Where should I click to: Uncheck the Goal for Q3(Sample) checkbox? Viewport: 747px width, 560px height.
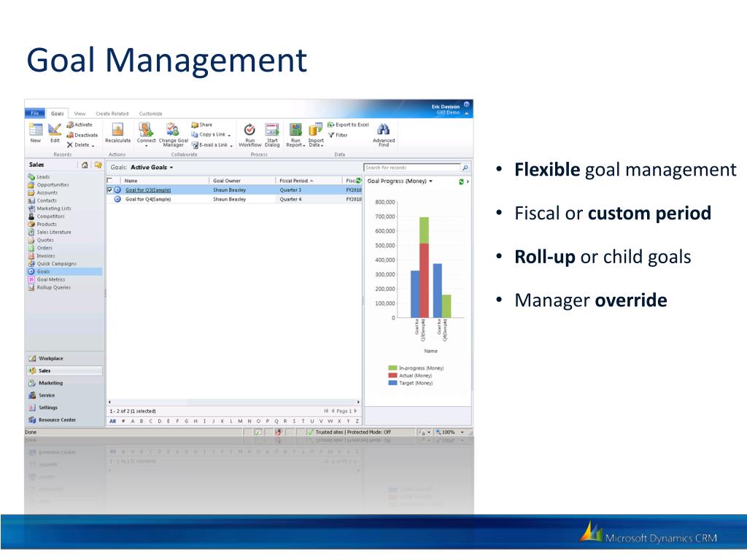point(109,190)
